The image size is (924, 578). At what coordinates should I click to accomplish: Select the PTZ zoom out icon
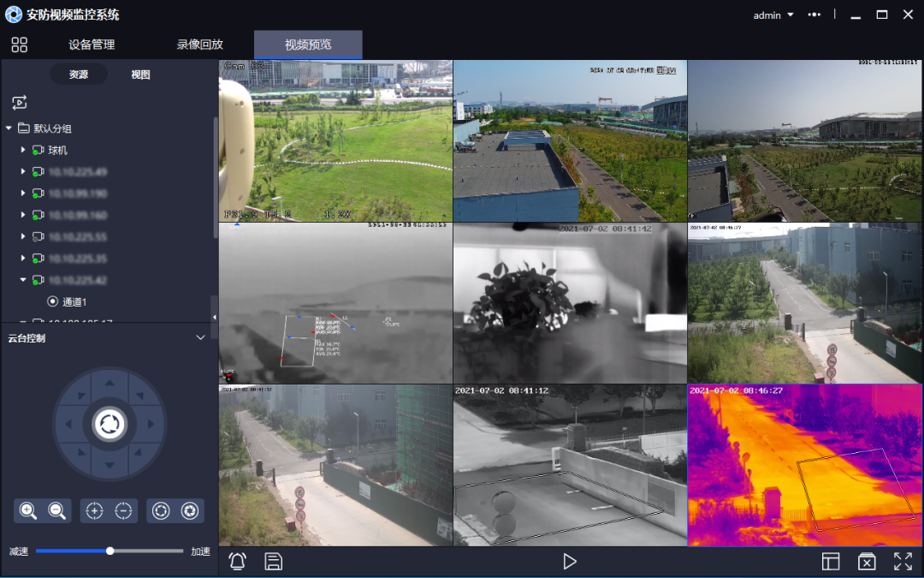56,510
